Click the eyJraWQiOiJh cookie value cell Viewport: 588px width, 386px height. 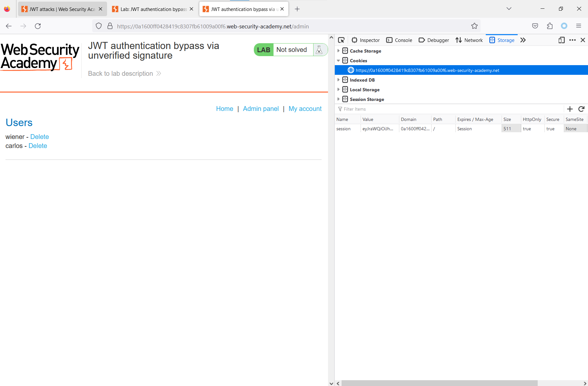tap(380, 129)
